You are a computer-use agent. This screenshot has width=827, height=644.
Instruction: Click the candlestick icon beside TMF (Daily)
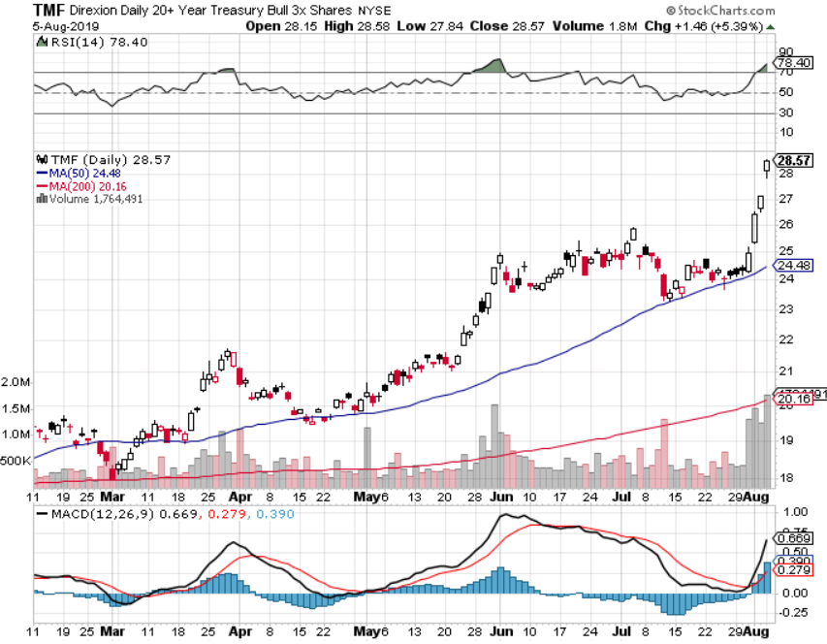click(43, 159)
